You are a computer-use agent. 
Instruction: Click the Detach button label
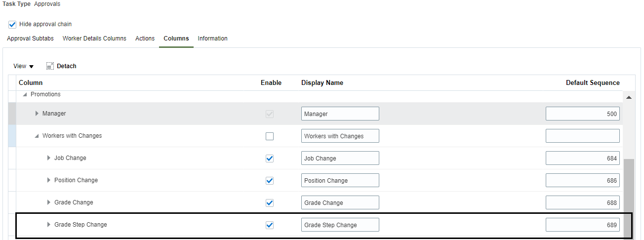click(x=67, y=66)
